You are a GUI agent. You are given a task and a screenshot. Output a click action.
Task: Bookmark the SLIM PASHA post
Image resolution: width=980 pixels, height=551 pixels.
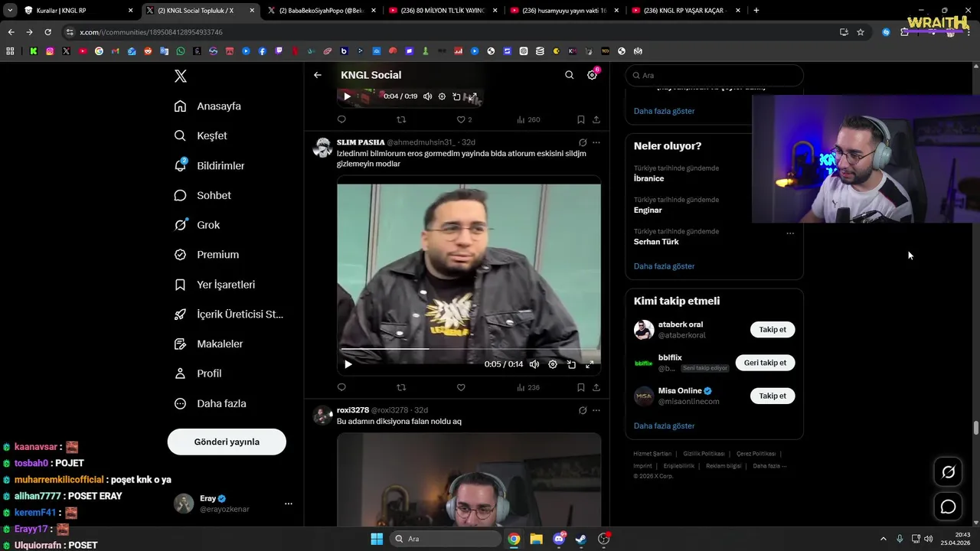[x=580, y=387]
